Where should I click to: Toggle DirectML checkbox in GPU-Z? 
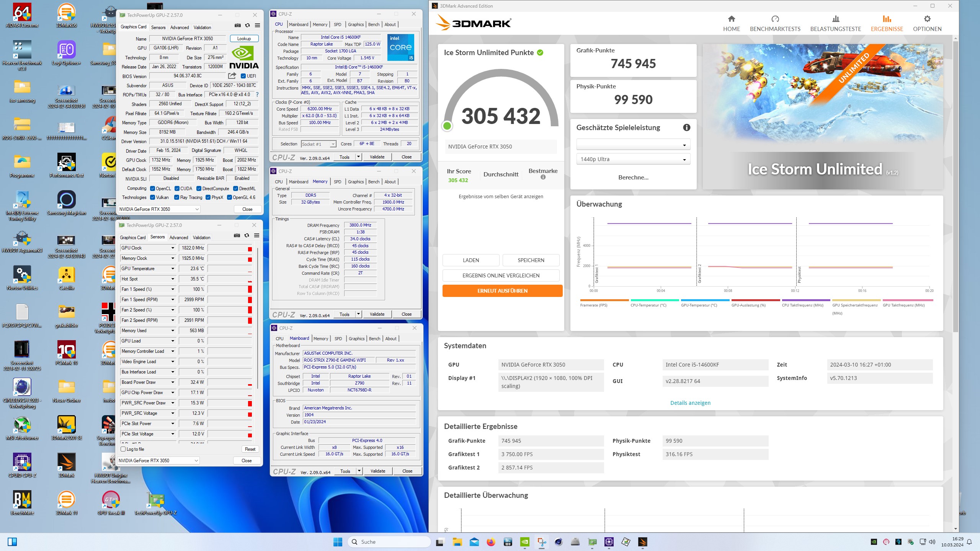[235, 188]
